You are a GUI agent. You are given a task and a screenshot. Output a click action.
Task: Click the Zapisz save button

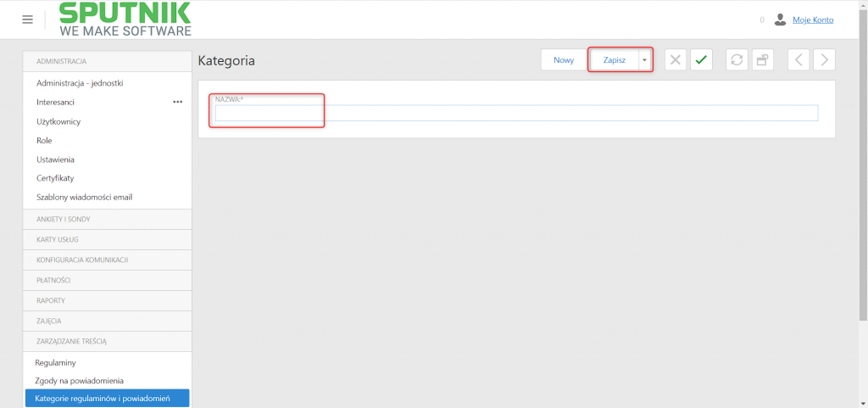(615, 59)
